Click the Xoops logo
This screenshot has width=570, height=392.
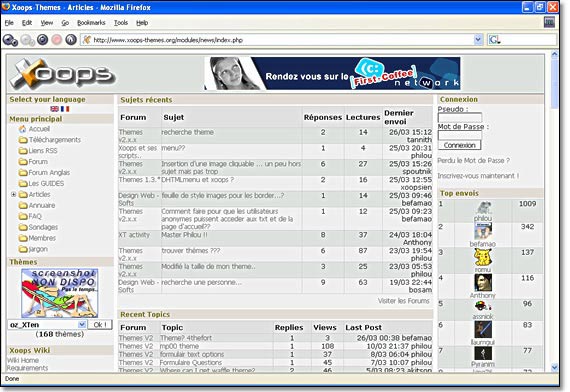coord(62,74)
